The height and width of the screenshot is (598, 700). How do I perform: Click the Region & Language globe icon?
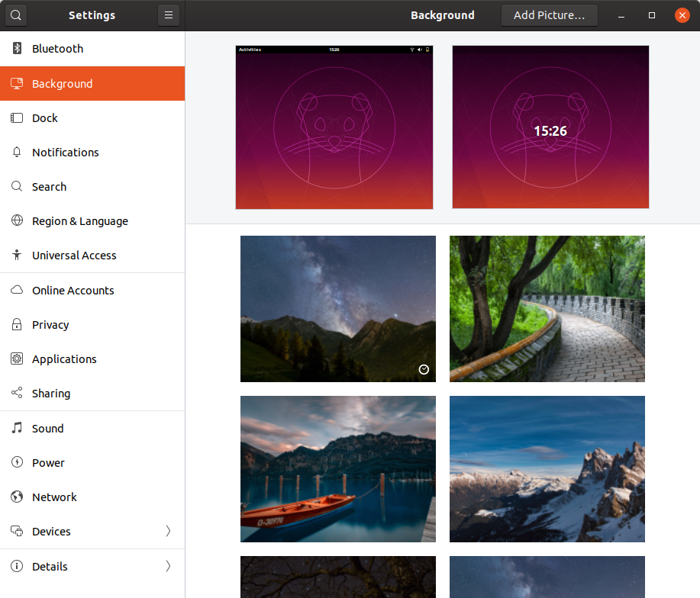coord(17,220)
